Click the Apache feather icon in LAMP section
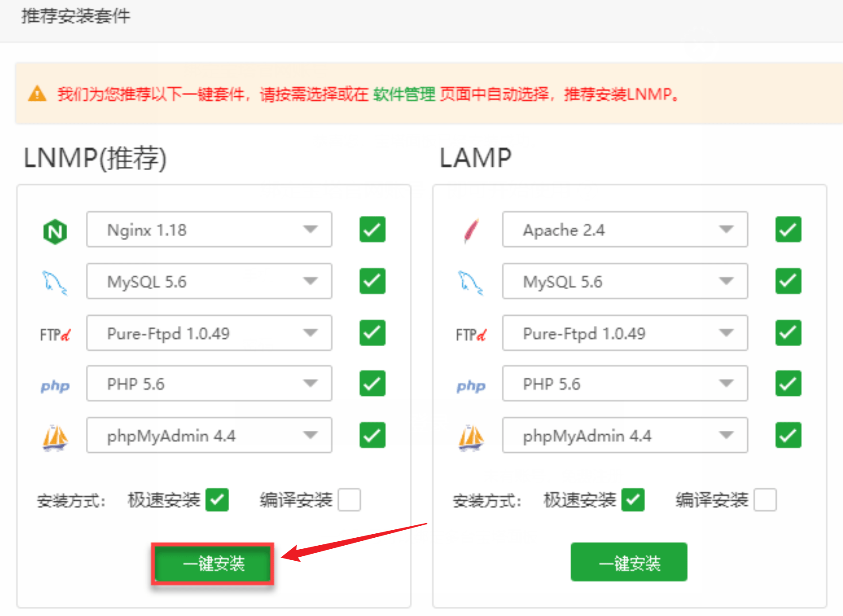This screenshot has width=843, height=616. (x=470, y=230)
